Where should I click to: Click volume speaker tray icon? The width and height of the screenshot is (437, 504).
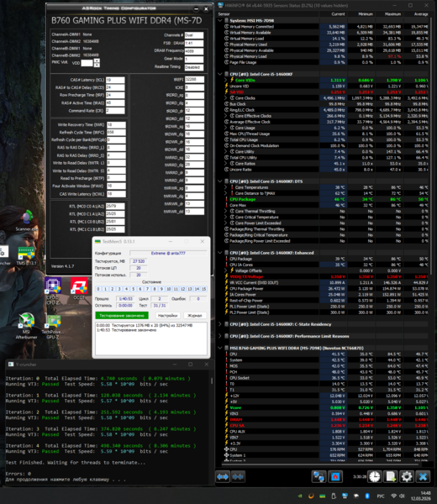click(403, 496)
